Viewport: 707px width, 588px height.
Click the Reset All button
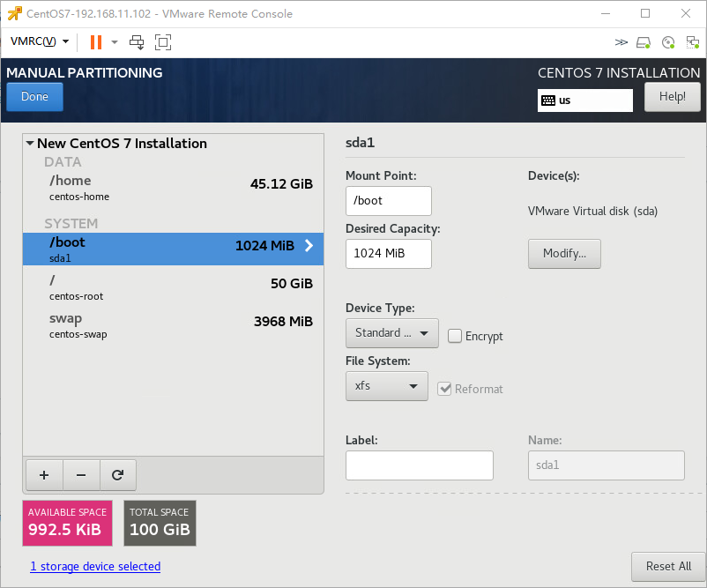pos(668,566)
